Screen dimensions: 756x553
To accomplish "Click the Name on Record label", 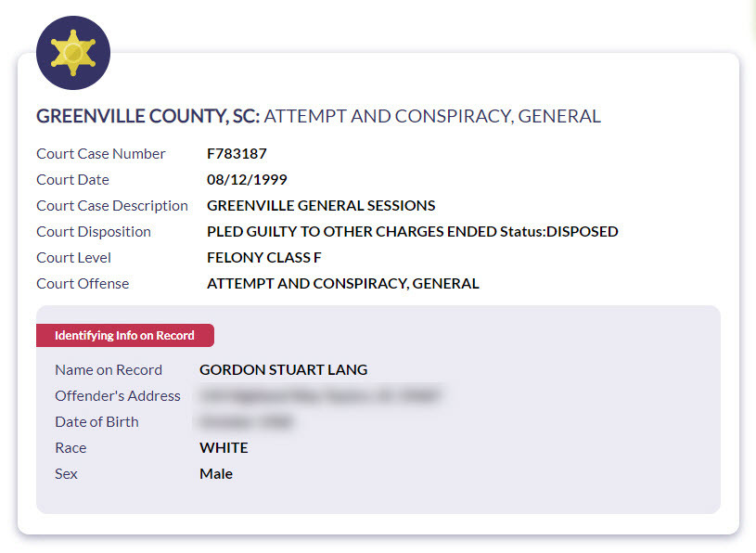I will (x=108, y=369).
